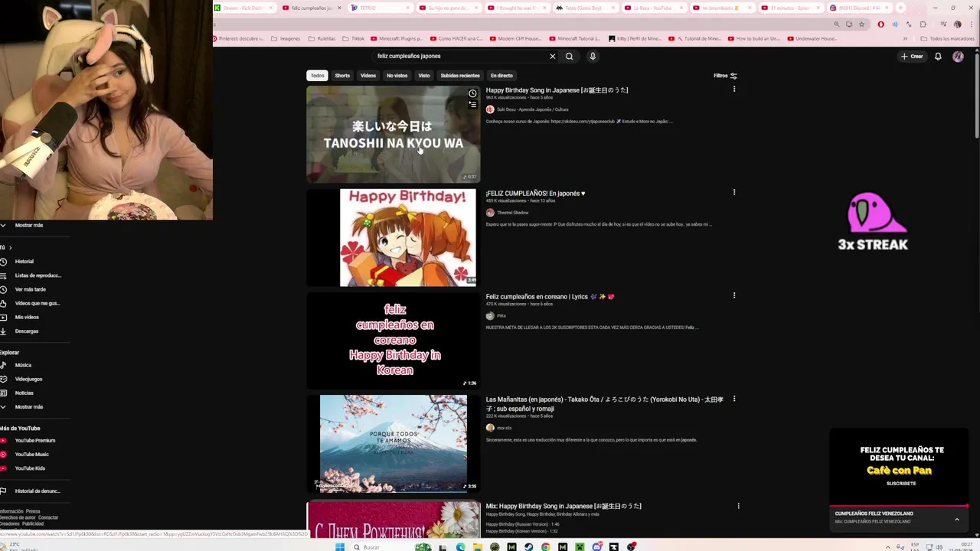Open the Pinterest bookmark
The height and width of the screenshot is (551, 980).
(239, 38)
